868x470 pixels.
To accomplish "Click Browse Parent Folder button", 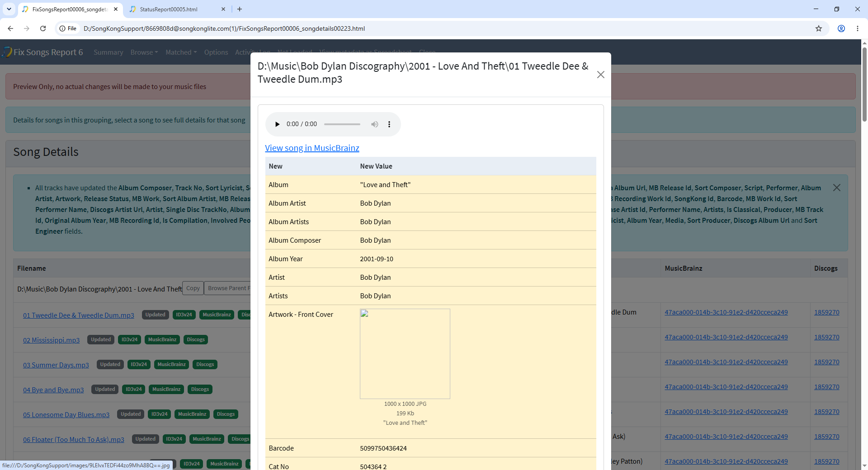I will pyautogui.click(x=228, y=288).
